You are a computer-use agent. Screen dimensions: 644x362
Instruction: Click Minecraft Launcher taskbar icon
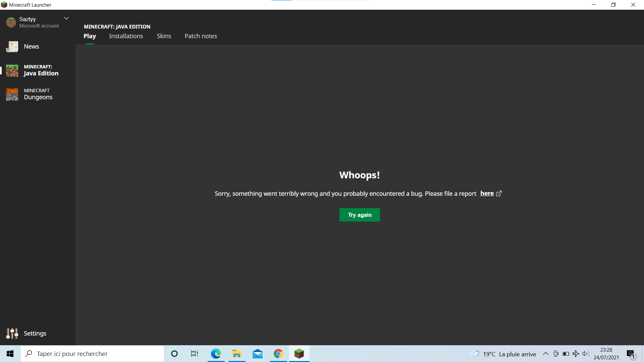(x=299, y=354)
